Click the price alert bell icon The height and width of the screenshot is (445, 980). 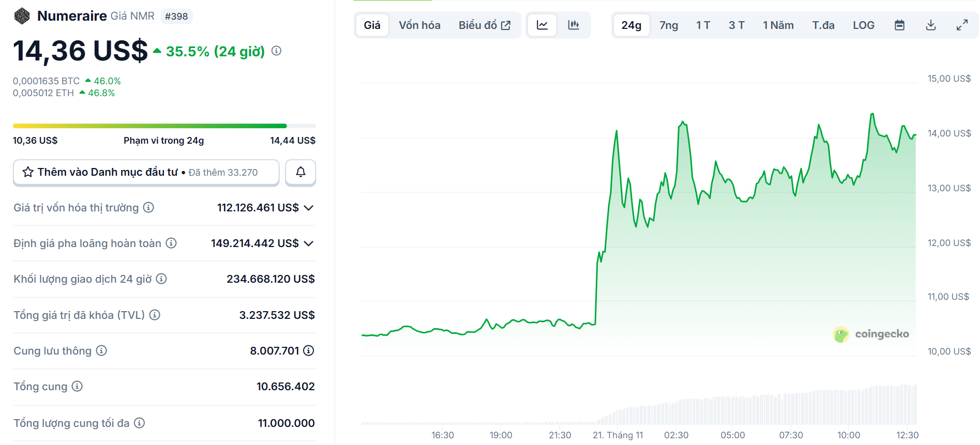pyautogui.click(x=300, y=172)
